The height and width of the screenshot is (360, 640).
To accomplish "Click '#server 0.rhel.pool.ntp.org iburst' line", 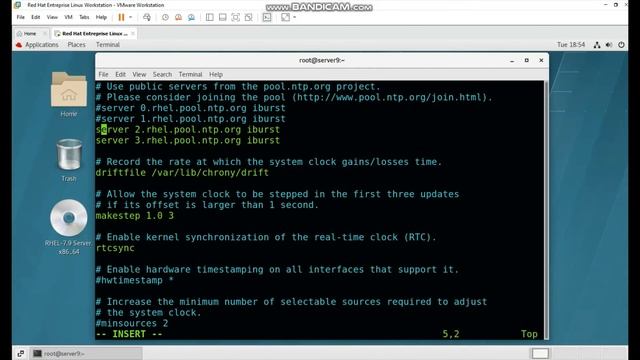I will click(x=191, y=108).
